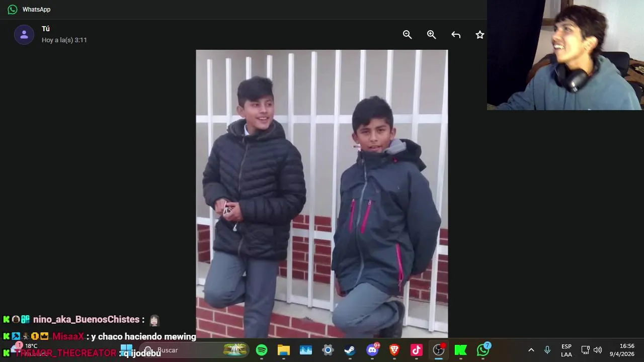Open the blue photo app taskbar icon
The image size is (644, 362).
click(x=306, y=350)
